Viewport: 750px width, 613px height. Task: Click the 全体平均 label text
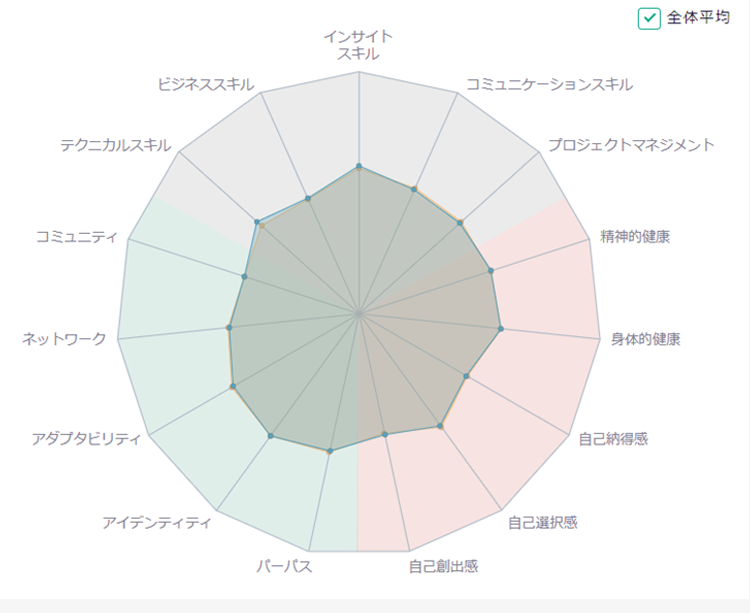698,18
